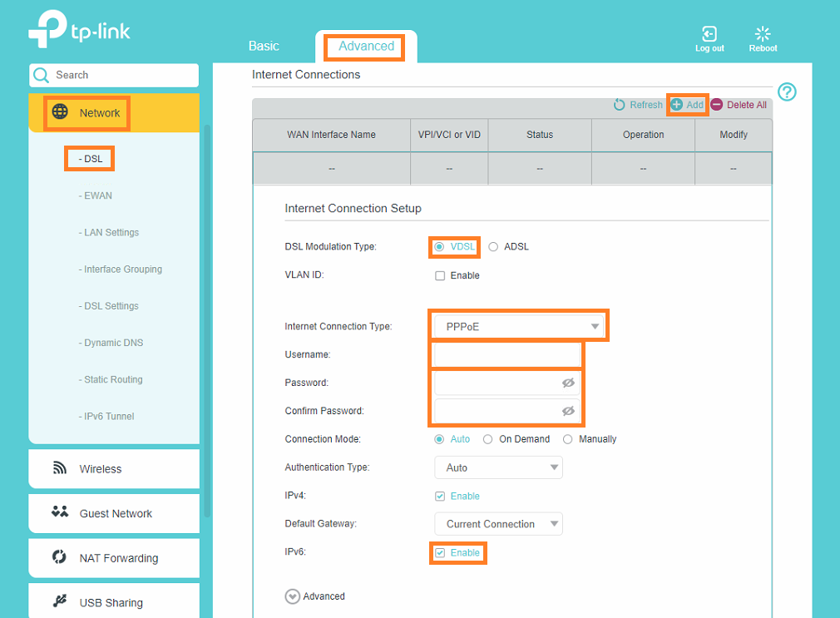This screenshot has width=840, height=618.
Task: Switch to the Basic tab
Action: pos(263,46)
